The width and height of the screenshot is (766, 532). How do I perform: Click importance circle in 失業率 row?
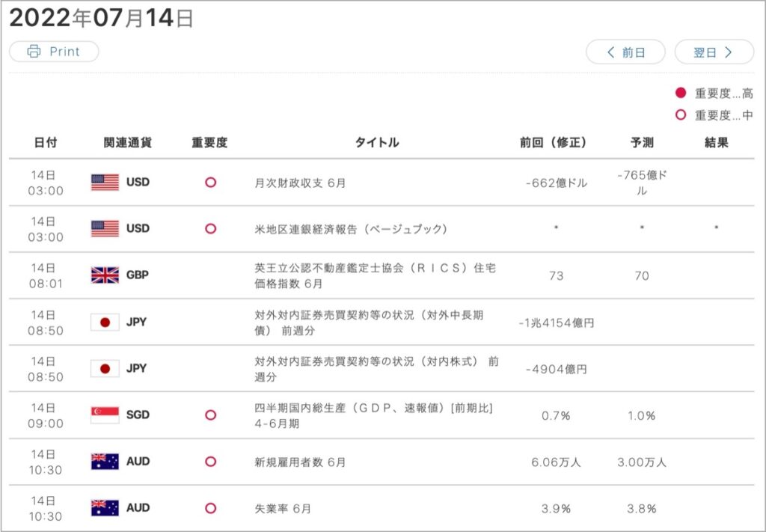click(x=210, y=508)
